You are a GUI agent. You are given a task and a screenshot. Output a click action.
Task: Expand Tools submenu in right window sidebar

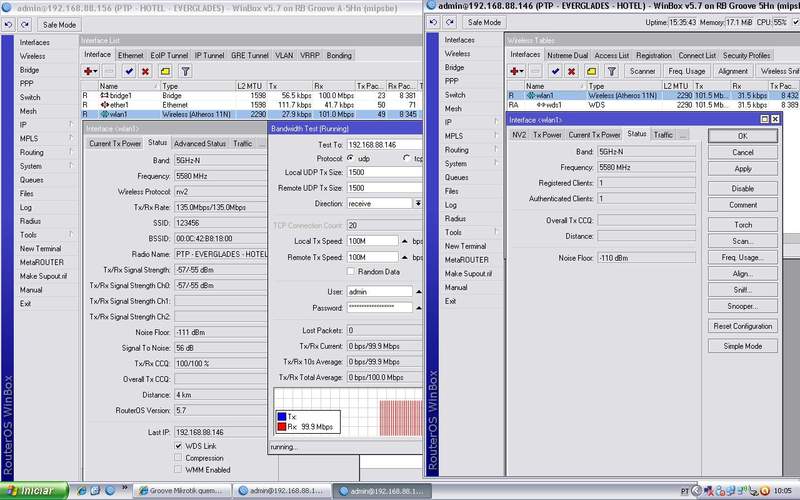pyautogui.click(x=495, y=232)
